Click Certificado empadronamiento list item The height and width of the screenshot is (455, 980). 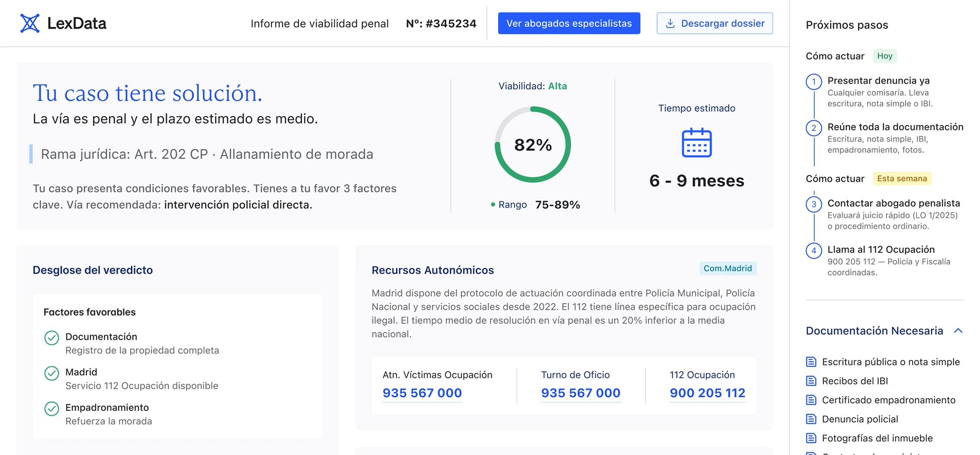point(889,400)
